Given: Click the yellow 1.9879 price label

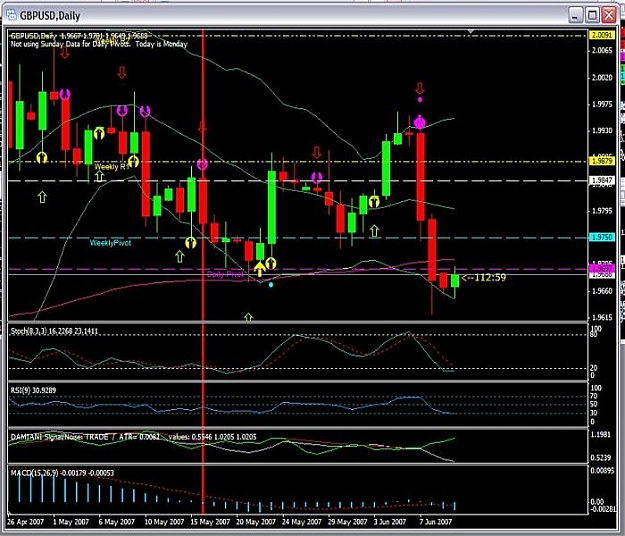Looking at the screenshot, I should 601,161.
